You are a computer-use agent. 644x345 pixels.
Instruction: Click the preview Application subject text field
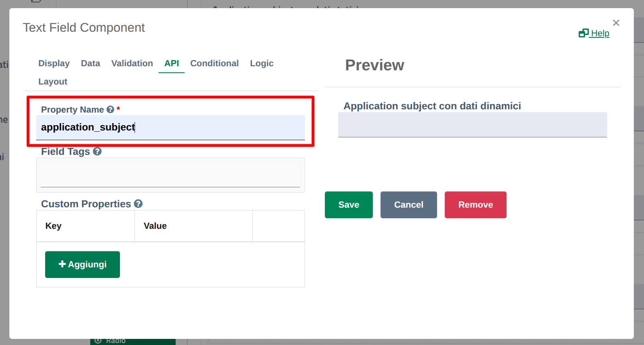coord(472,125)
